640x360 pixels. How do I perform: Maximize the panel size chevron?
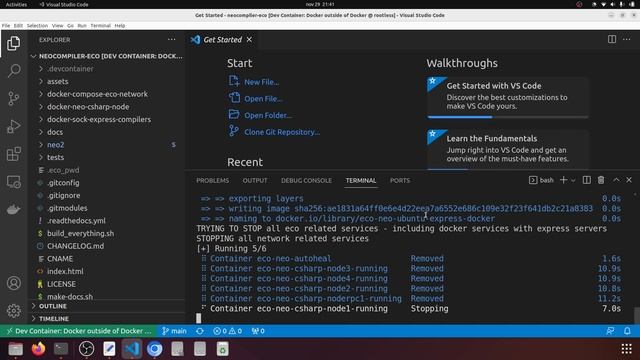coord(616,180)
